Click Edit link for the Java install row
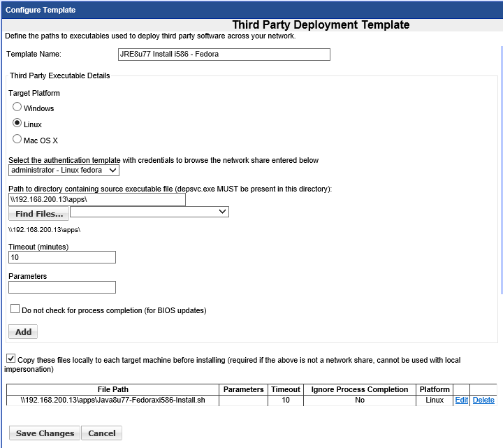503x448 pixels. 461,400
